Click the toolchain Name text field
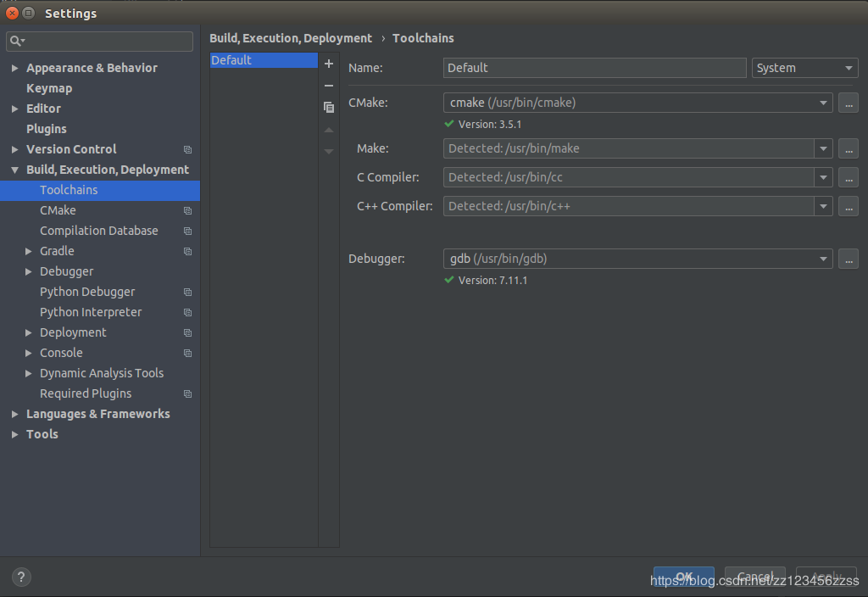This screenshot has height=597, width=868. click(594, 68)
